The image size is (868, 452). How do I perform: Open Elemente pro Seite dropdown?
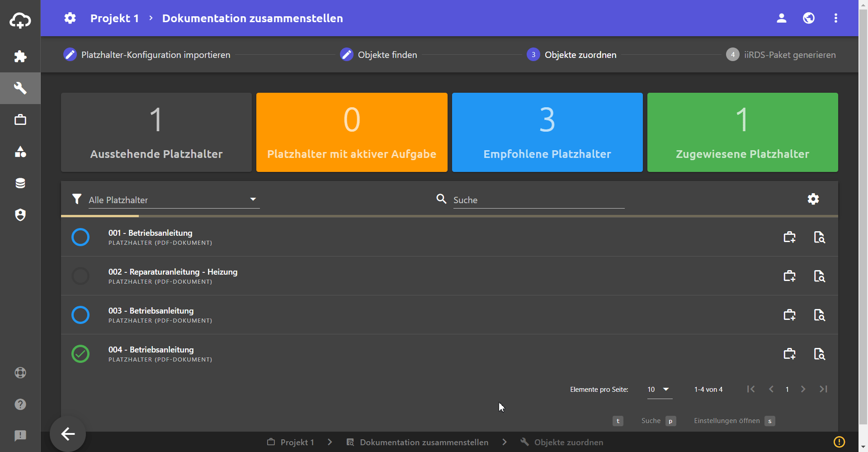tap(660, 390)
